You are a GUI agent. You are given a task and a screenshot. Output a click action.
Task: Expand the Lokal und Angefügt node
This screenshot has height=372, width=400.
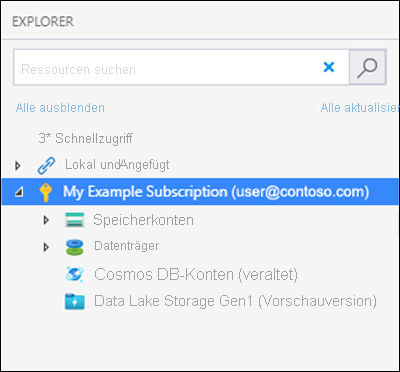(18, 165)
